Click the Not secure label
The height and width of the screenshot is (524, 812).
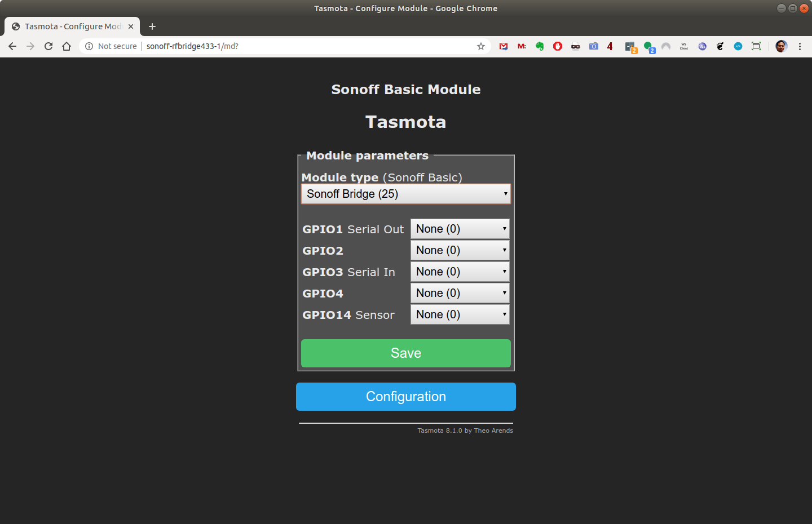click(117, 46)
